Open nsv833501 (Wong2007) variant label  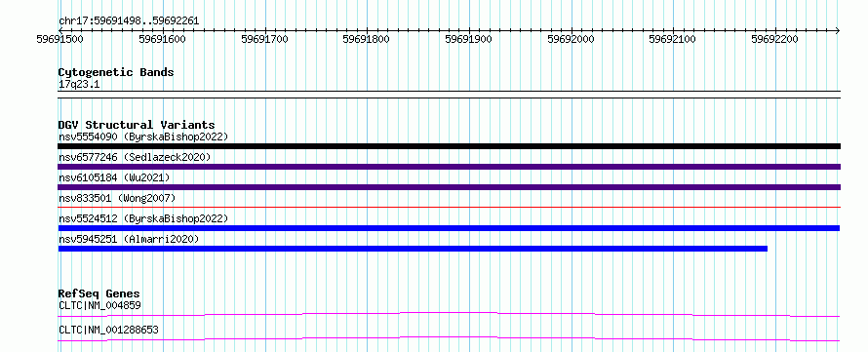[x=117, y=198]
